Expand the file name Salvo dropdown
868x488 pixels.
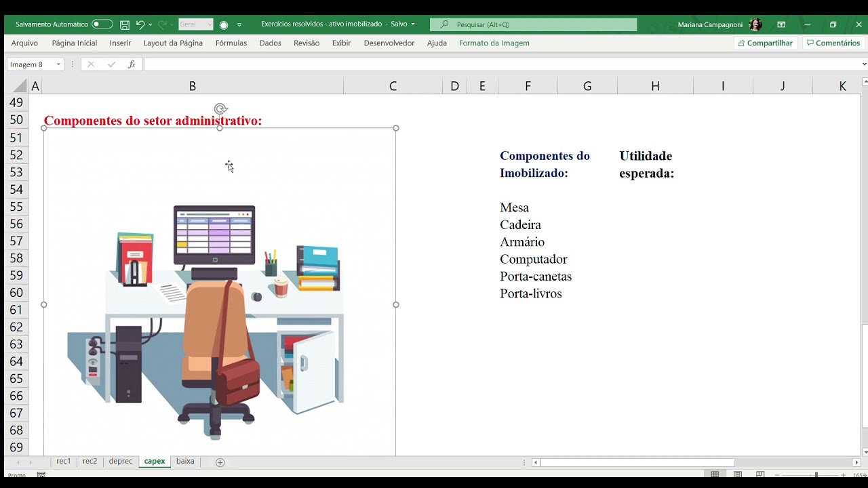point(413,24)
